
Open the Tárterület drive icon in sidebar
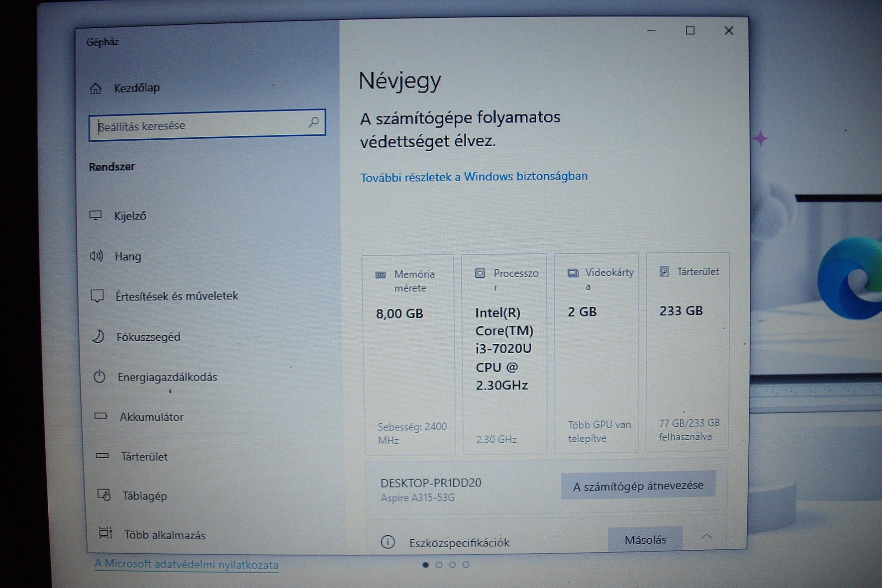click(102, 456)
